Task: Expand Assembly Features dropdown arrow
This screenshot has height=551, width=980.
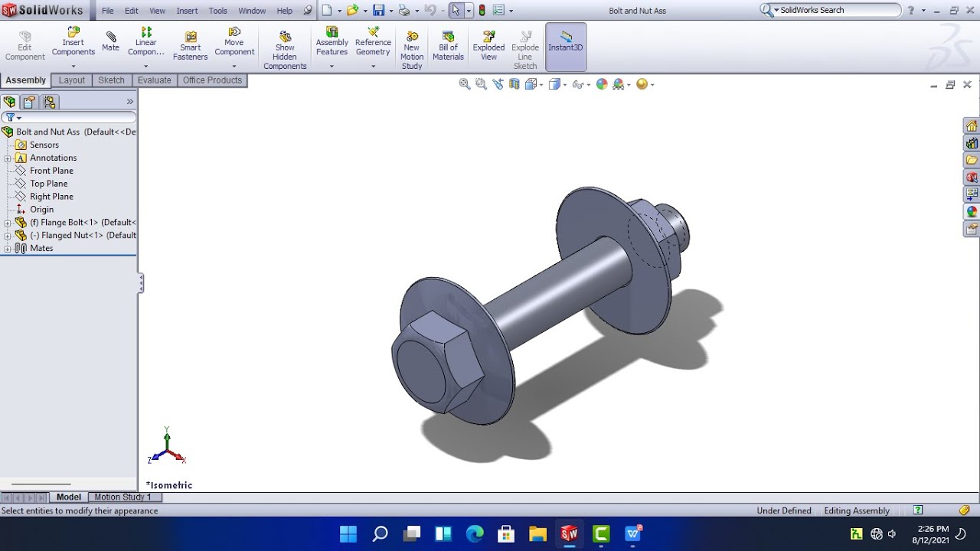Action: click(x=332, y=67)
